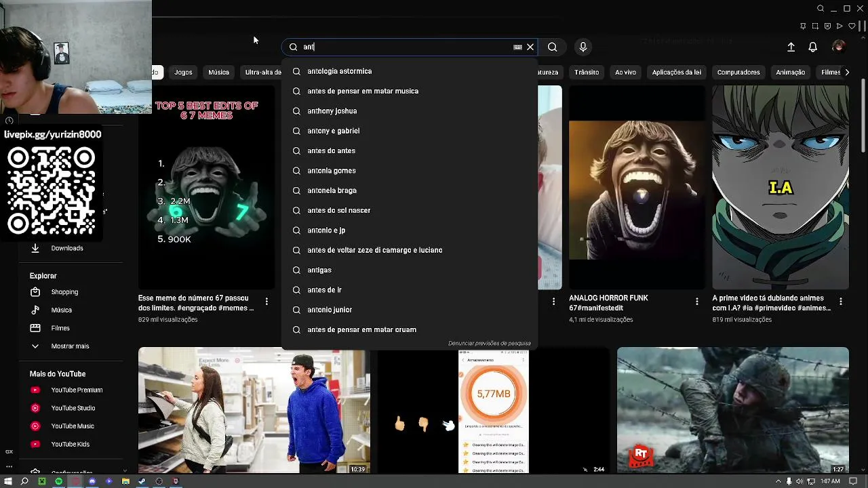Take a snapshot using the browser toolbar icon
The width and height of the screenshot is (868, 488).
(815, 26)
